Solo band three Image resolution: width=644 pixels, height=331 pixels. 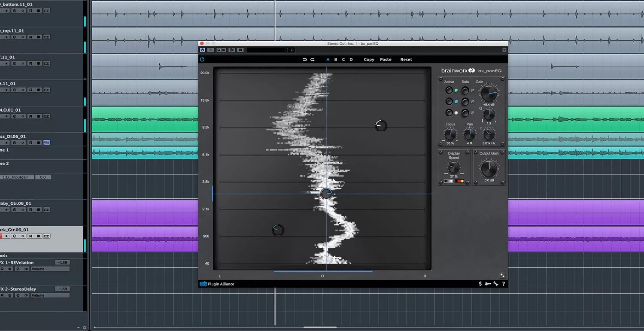click(465, 112)
